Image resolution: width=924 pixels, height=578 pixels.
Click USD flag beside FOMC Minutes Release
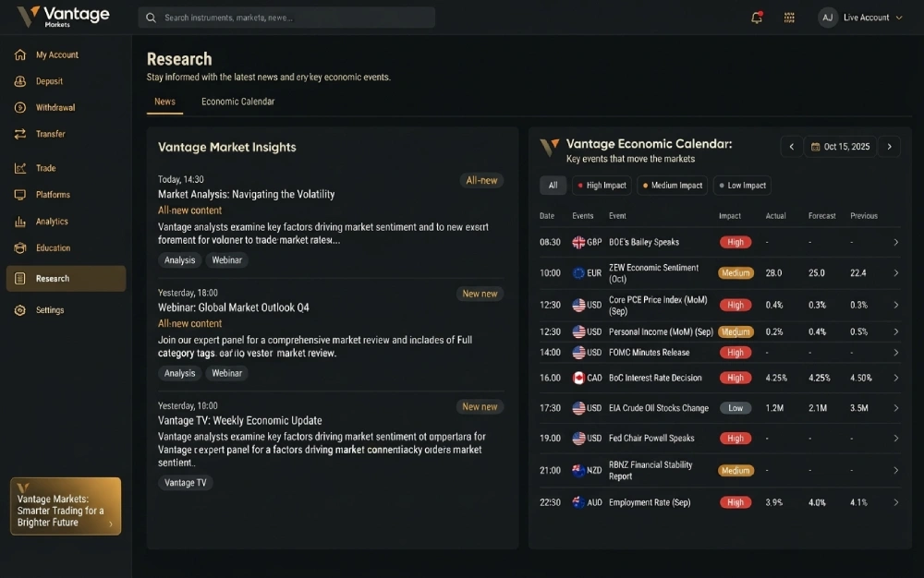pos(578,353)
